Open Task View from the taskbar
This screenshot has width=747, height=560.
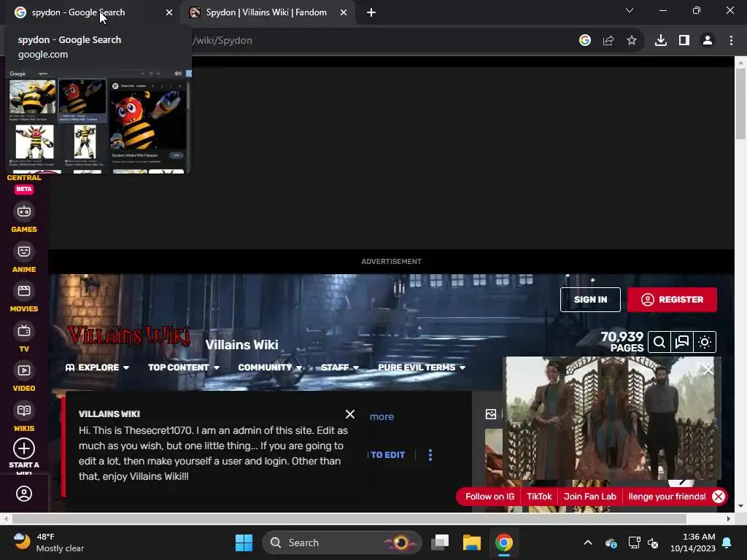pyautogui.click(x=440, y=542)
